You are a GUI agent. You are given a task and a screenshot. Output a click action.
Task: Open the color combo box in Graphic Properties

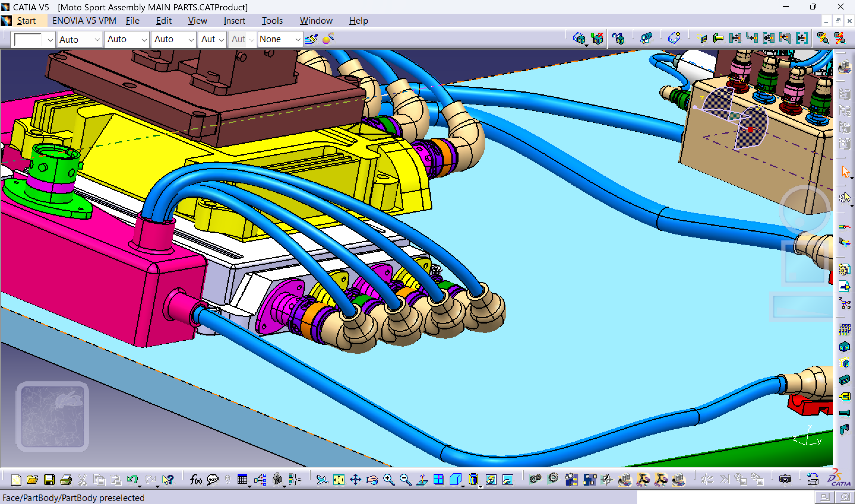tap(32, 39)
